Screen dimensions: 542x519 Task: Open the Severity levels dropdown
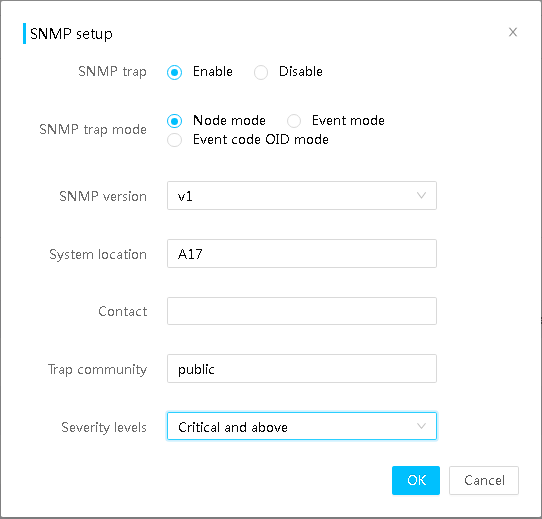click(x=302, y=426)
